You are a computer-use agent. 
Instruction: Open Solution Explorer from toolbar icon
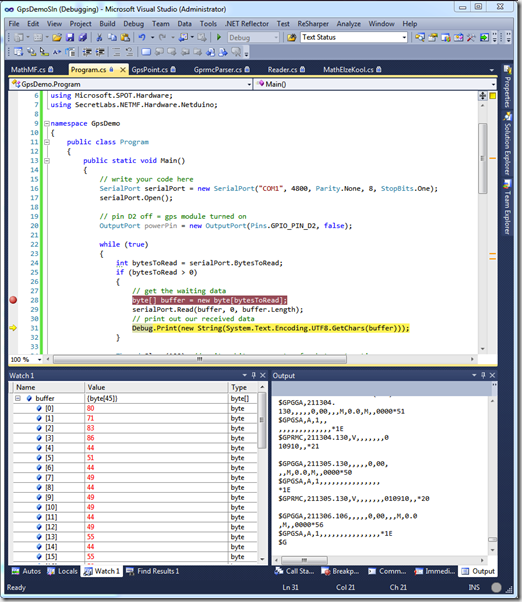(x=420, y=37)
